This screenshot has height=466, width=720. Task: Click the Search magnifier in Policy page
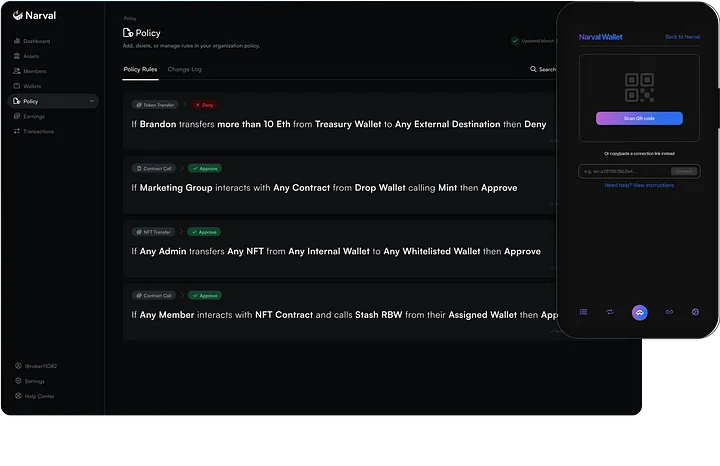click(x=533, y=69)
